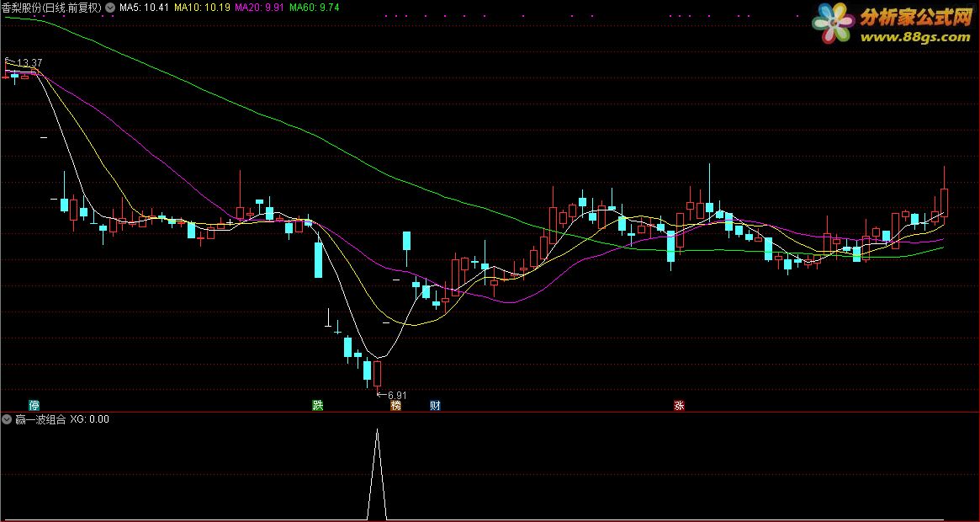Click the XG signal spike in indicator panel
The height and width of the screenshot is (522, 980).
pos(377,475)
